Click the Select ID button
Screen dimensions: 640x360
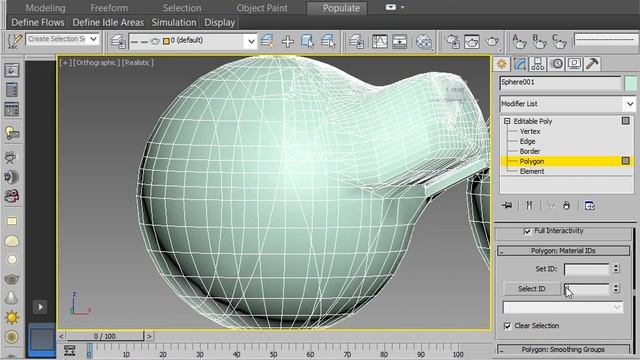(x=532, y=289)
